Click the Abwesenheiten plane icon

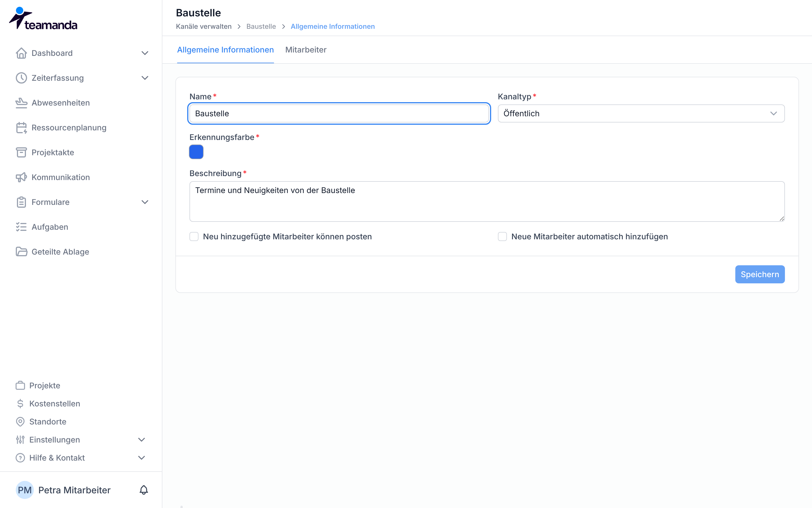click(x=21, y=103)
